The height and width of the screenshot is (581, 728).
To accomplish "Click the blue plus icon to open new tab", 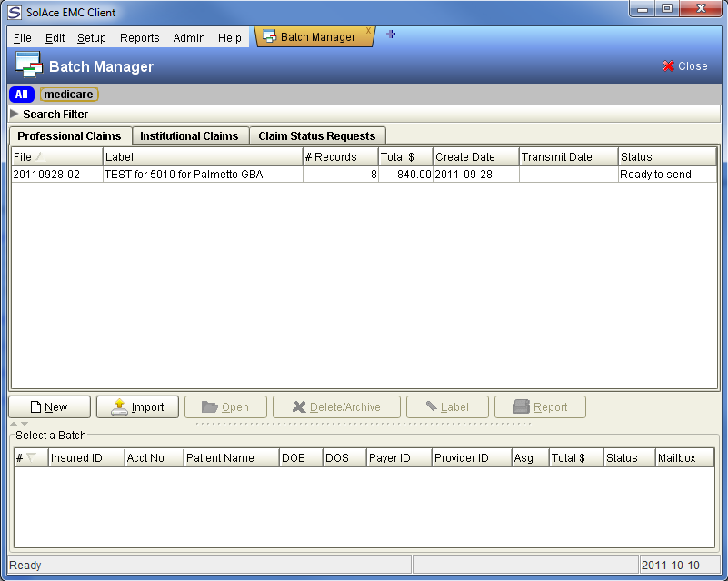I will (x=391, y=33).
